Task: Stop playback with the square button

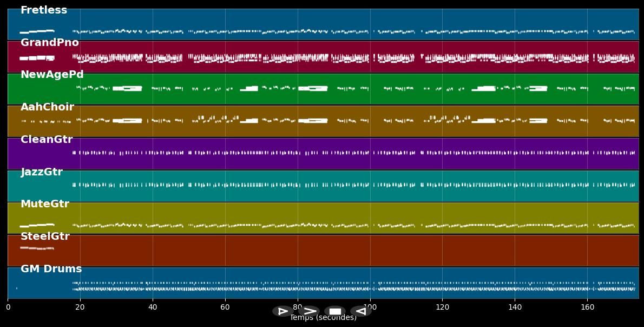Action: (x=335, y=311)
